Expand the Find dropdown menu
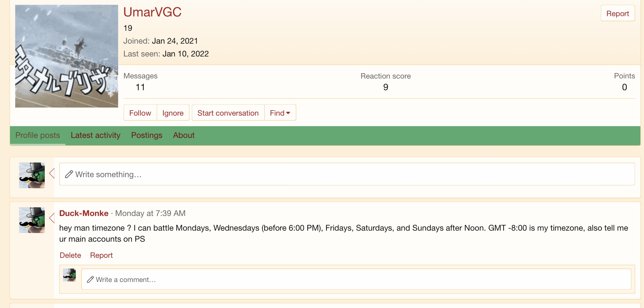 pos(280,113)
